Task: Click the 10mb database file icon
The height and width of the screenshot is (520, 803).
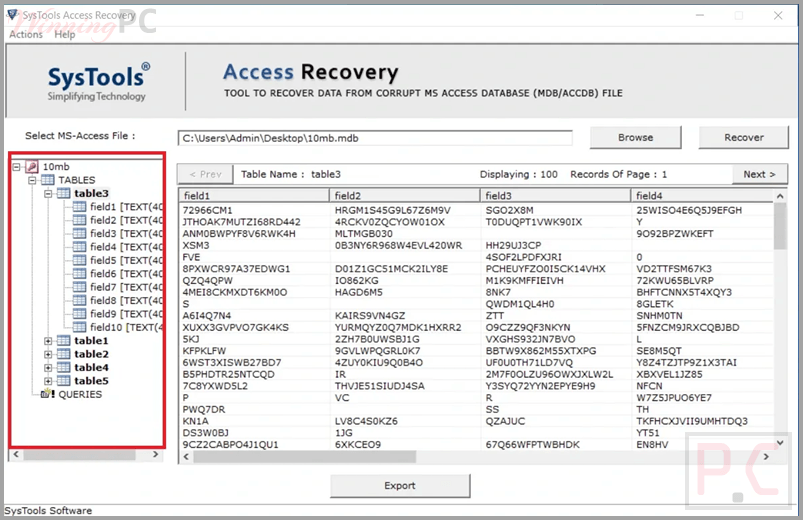Action: [x=32, y=167]
